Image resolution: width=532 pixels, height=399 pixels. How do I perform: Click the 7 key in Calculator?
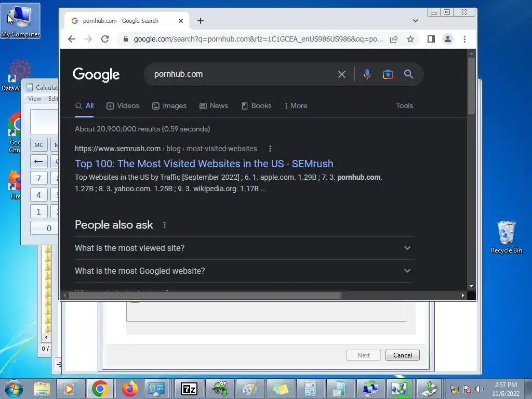[38, 179]
